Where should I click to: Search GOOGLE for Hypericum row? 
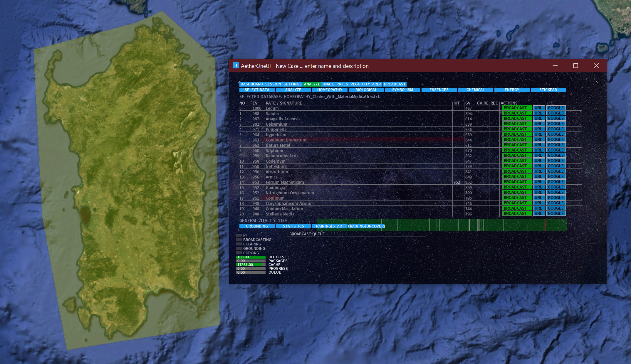[556, 134]
